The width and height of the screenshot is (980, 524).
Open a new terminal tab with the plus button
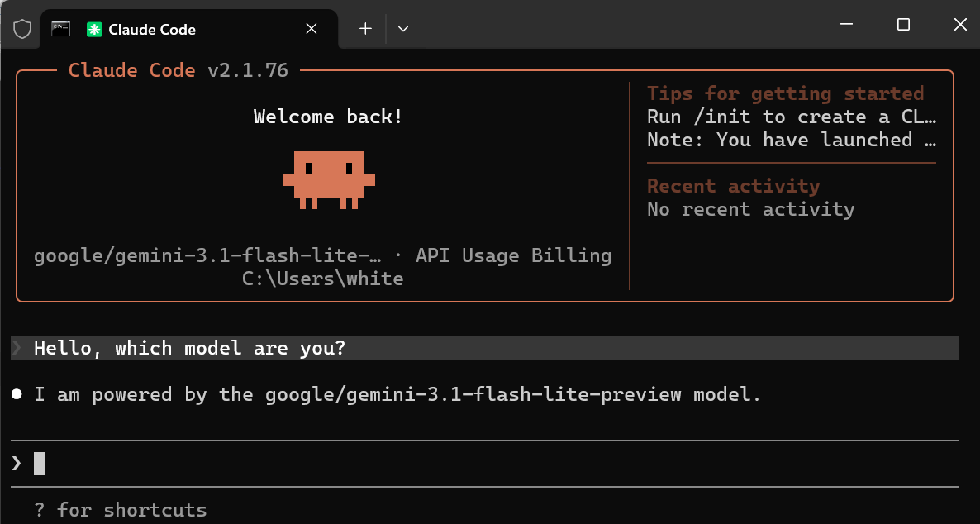pyautogui.click(x=364, y=28)
